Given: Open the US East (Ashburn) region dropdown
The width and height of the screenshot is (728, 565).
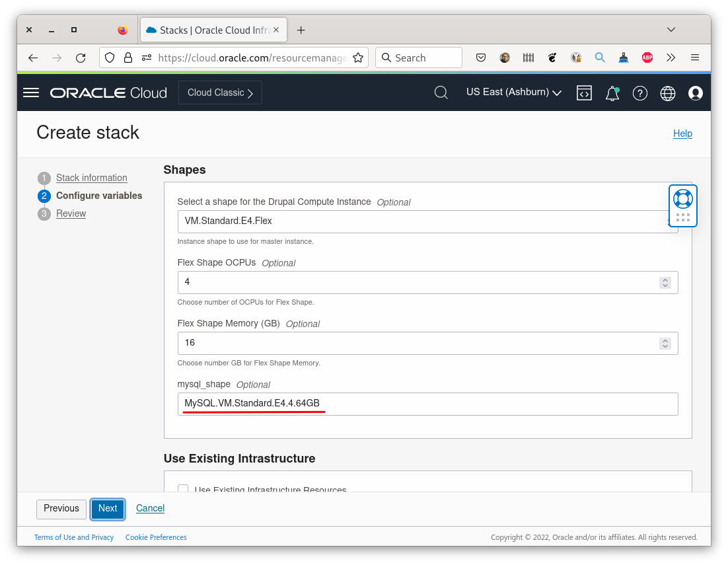Looking at the screenshot, I should [513, 92].
